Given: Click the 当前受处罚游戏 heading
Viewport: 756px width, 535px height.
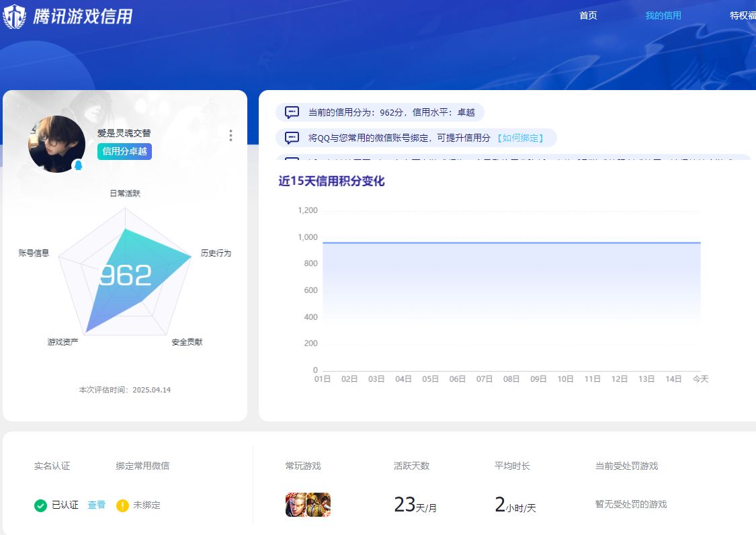Looking at the screenshot, I should [626, 466].
